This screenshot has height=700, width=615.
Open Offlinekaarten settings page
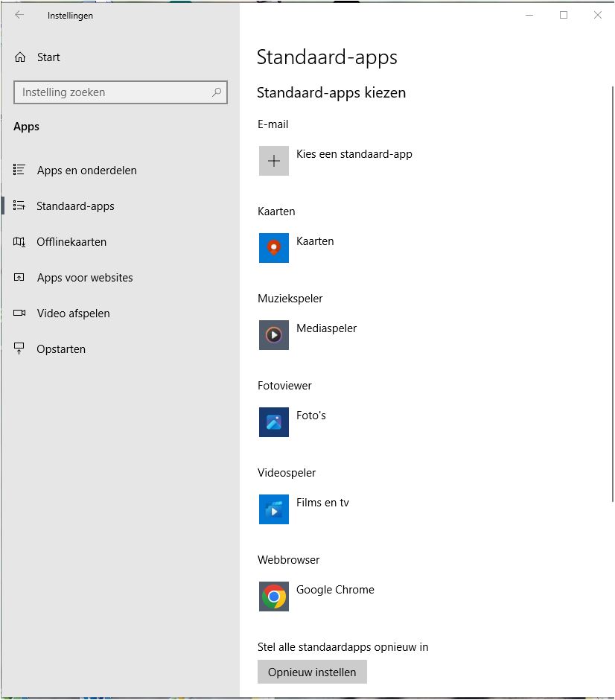[x=71, y=242]
